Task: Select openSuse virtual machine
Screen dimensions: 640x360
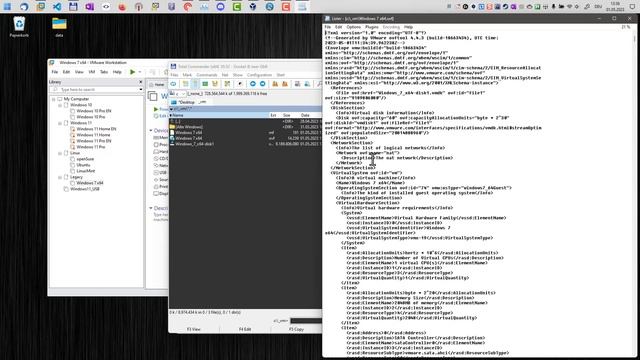Action: click(x=85, y=159)
